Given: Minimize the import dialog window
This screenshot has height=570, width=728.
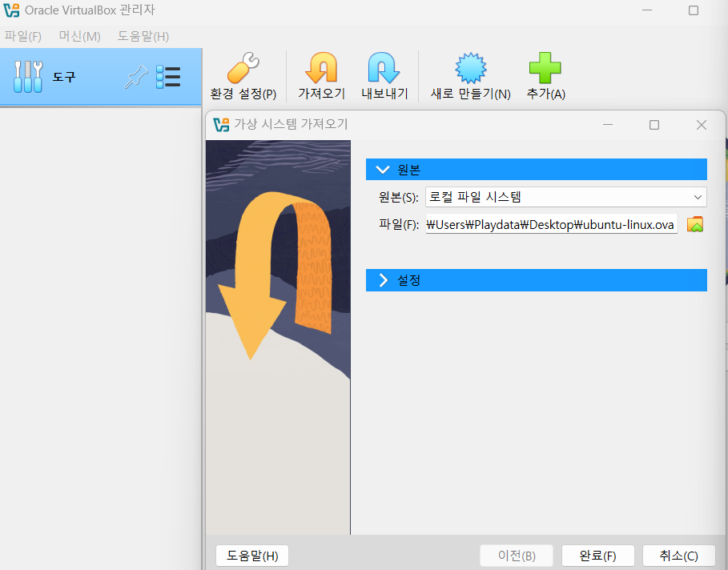Looking at the screenshot, I should coord(608,125).
